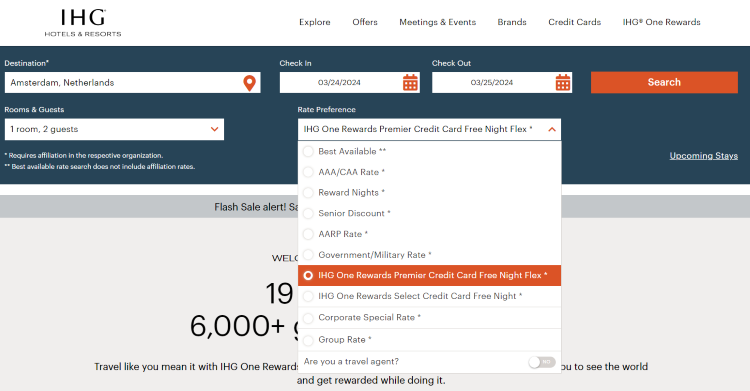Open the Check In calendar icon
The image size is (750, 391).
(x=410, y=83)
